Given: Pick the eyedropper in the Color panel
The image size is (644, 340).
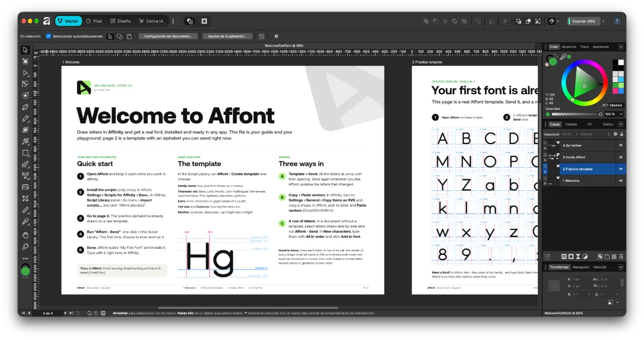Looking at the screenshot, I should tap(563, 57).
